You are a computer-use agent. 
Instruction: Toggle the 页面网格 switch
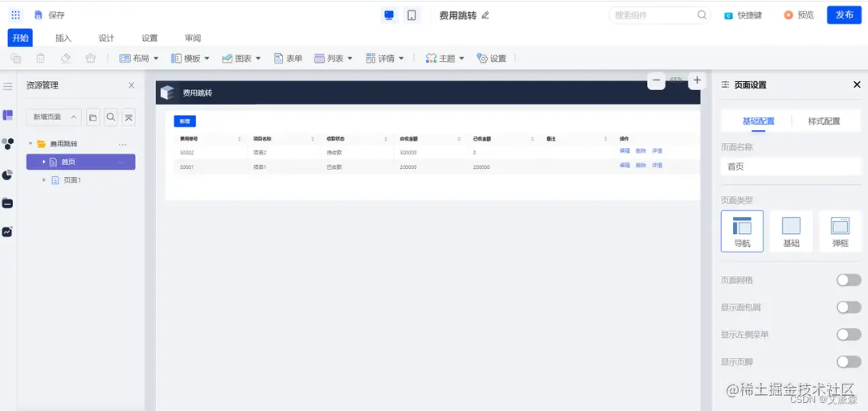(849, 280)
